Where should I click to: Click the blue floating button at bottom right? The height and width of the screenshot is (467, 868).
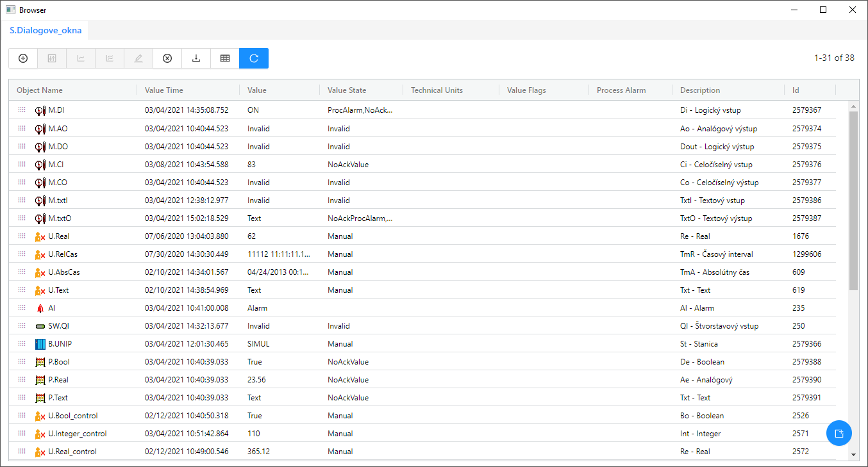(839, 433)
